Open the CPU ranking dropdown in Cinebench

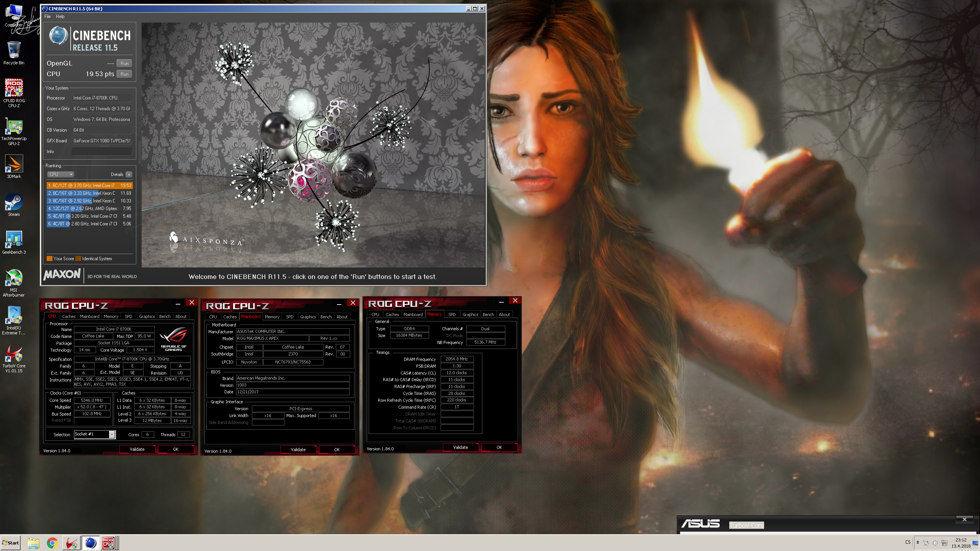click(60, 174)
